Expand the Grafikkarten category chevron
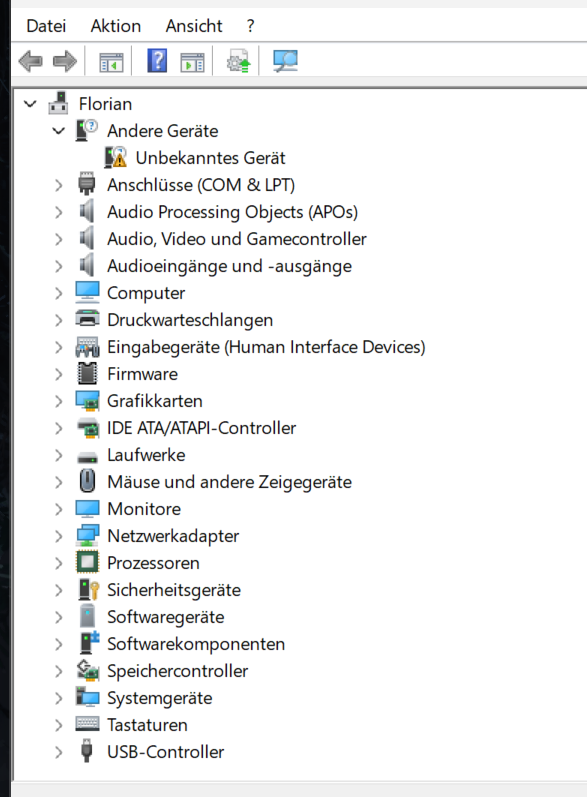 tap(59, 401)
